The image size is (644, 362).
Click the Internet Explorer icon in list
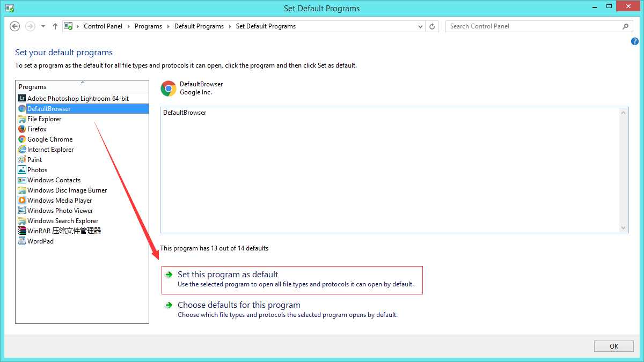coord(22,150)
